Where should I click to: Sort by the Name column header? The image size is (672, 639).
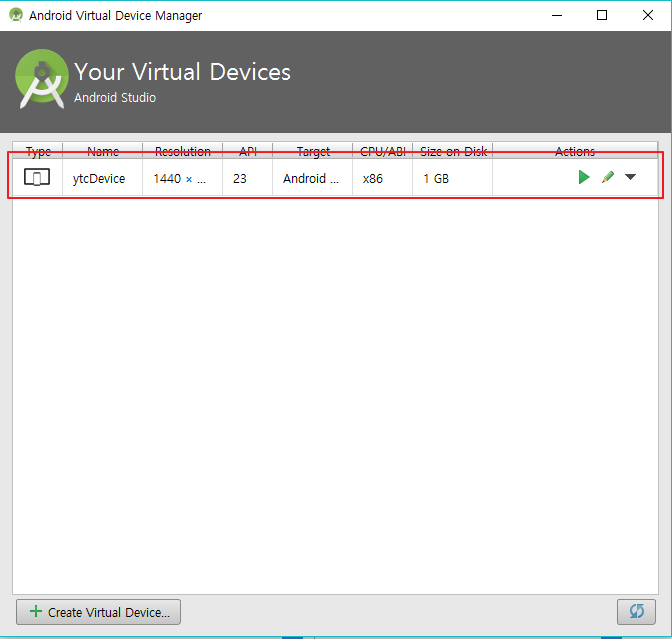[103, 151]
